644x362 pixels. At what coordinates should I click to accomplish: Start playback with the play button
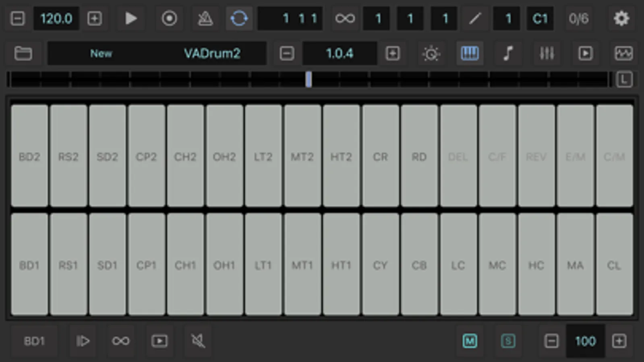pyautogui.click(x=130, y=19)
